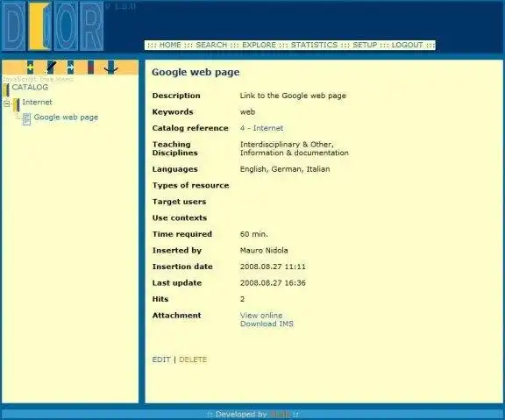This screenshot has width=505, height=420.
Task: Click the '60 min.' time value
Action: (253, 234)
